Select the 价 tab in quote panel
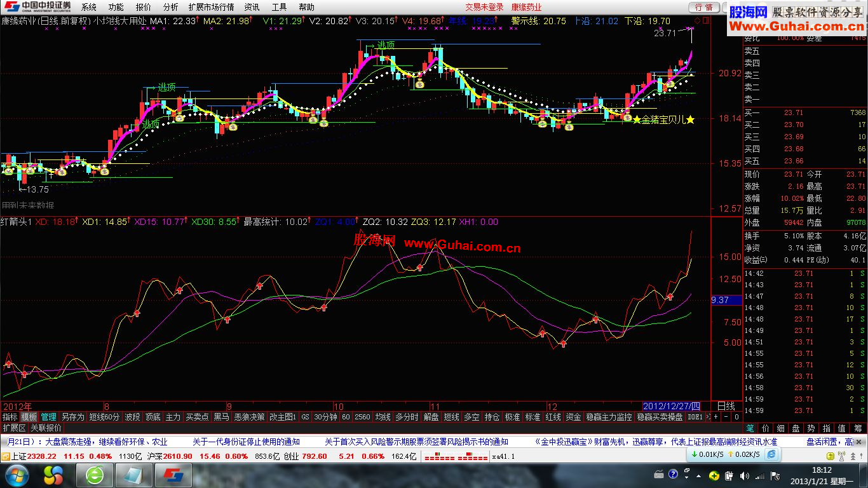The image size is (868, 488). click(766, 428)
